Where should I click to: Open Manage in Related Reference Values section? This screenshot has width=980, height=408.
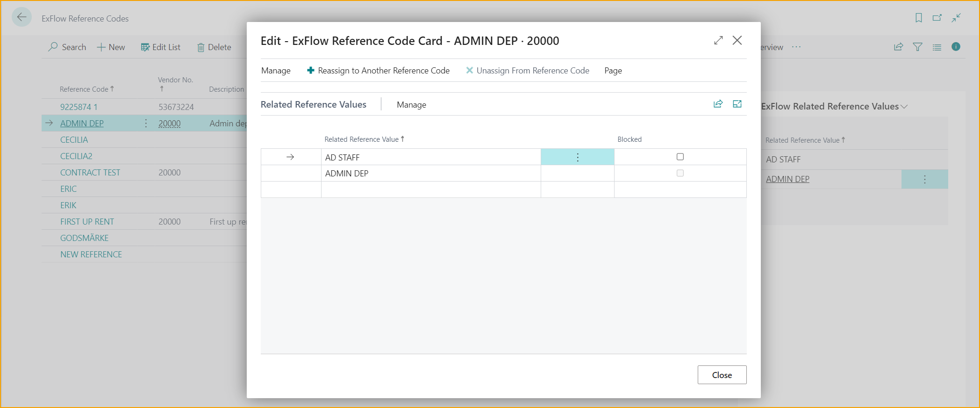(x=411, y=105)
